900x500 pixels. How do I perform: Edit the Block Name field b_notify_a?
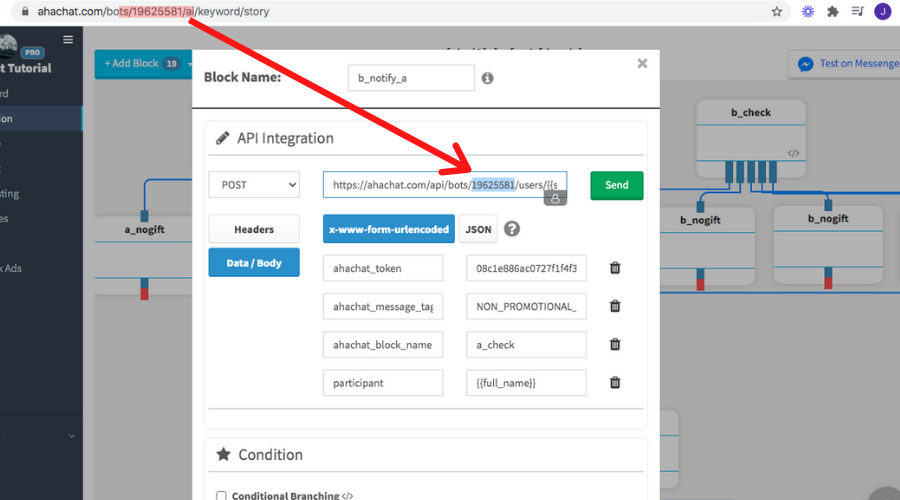pyautogui.click(x=411, y=78)
